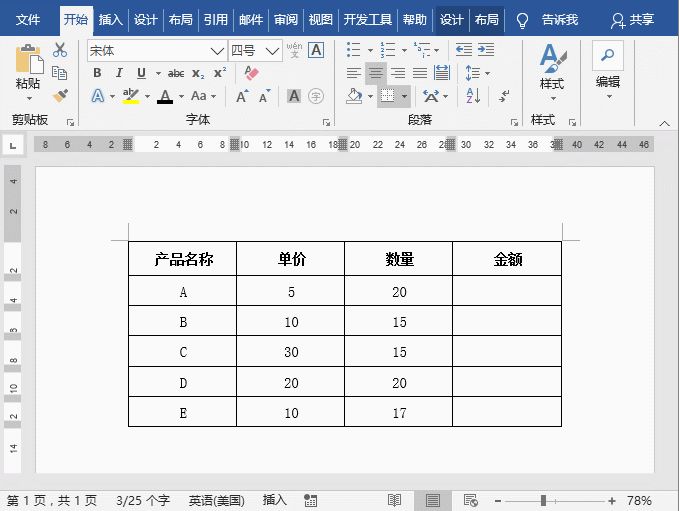Screen dimensions: 679x511
Task: Increase font size with Grow Font
Action: 242,96
